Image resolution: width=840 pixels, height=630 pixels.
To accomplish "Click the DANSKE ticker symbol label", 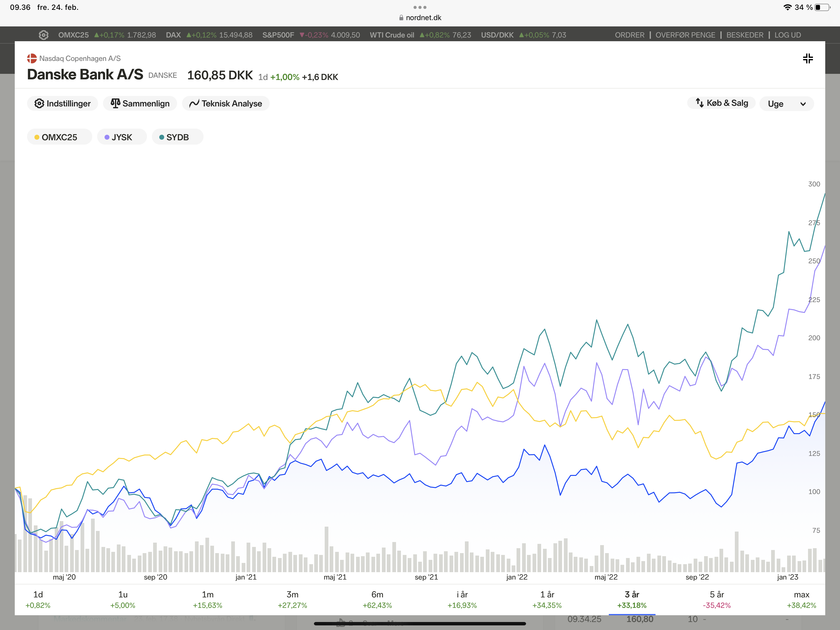I will (x=163, y=75).
